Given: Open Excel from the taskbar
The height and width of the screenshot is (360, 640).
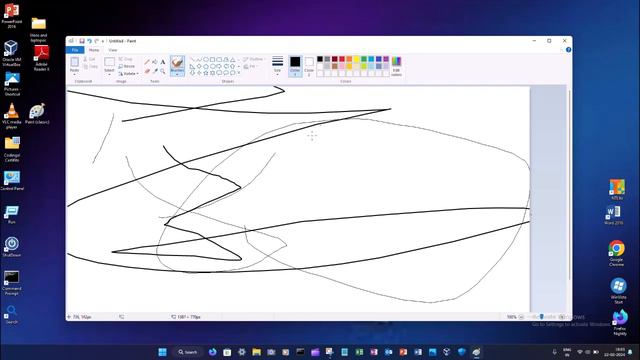Looking at the screenshot, I should pyautogui.click(x=359, y=352).
